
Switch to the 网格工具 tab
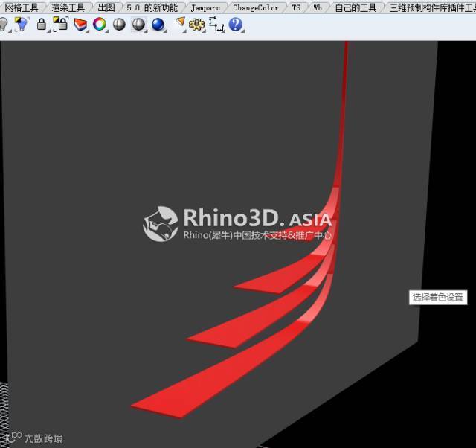22,7
